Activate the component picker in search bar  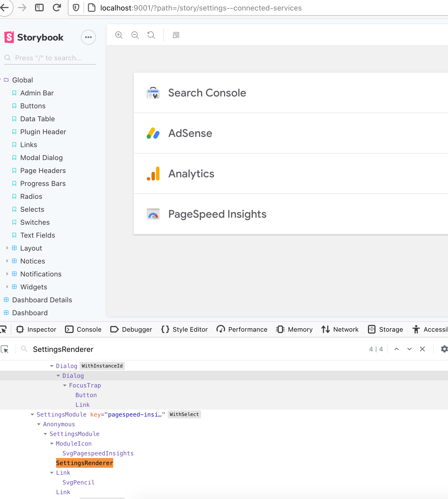point(5,349)
